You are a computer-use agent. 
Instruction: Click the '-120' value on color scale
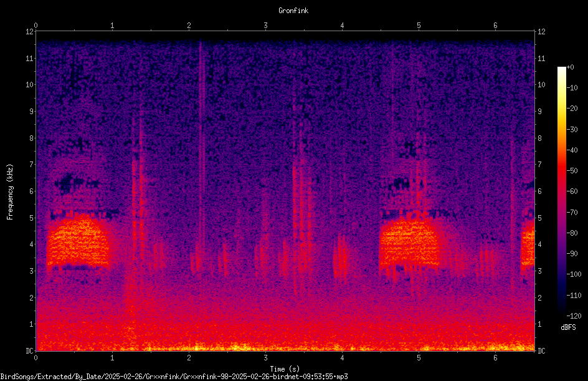coord(574,316)
